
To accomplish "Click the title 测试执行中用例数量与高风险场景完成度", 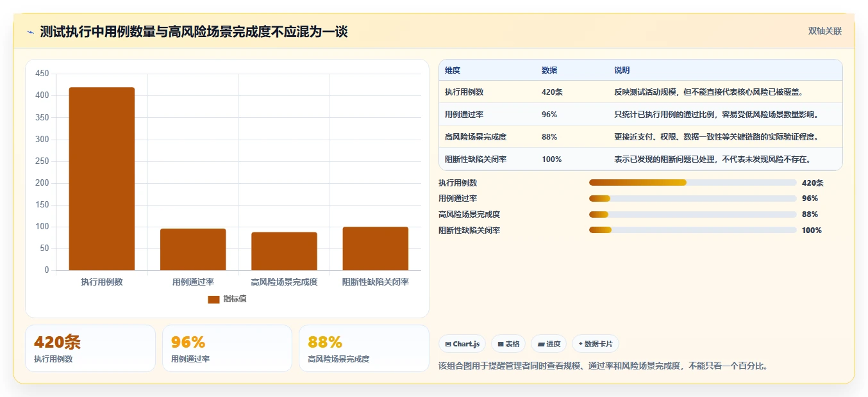I will (194, 31).
